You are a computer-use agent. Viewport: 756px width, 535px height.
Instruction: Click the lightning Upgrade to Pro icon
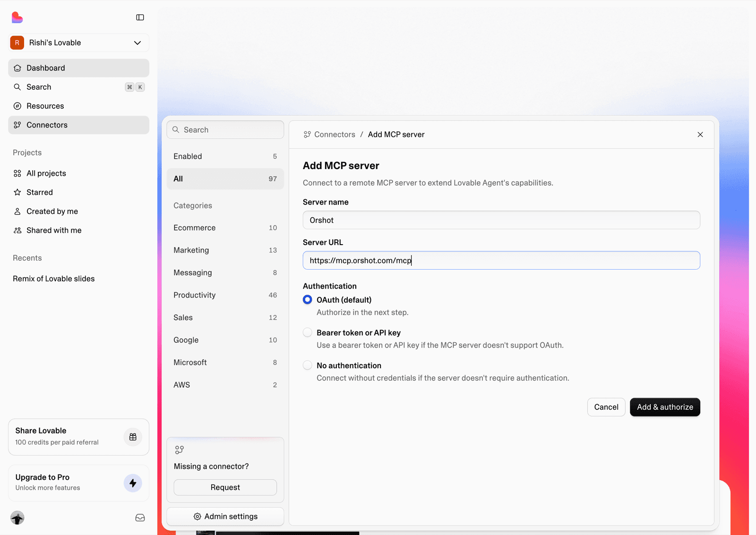[x=133, y=483]
